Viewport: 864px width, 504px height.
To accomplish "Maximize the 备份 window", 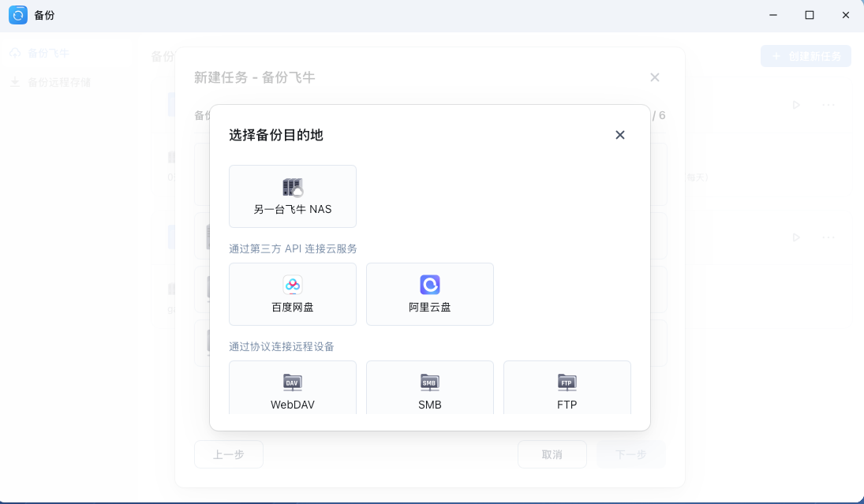I will pos(810,16).
